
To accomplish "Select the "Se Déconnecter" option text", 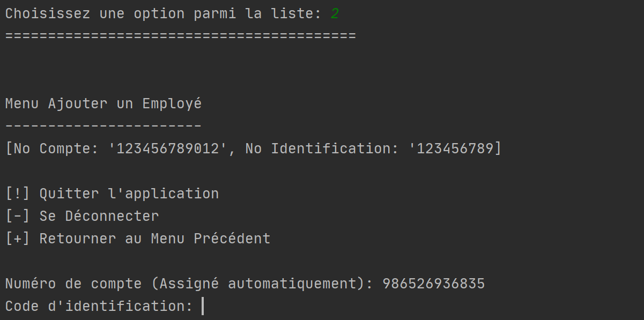I will 99,216.
